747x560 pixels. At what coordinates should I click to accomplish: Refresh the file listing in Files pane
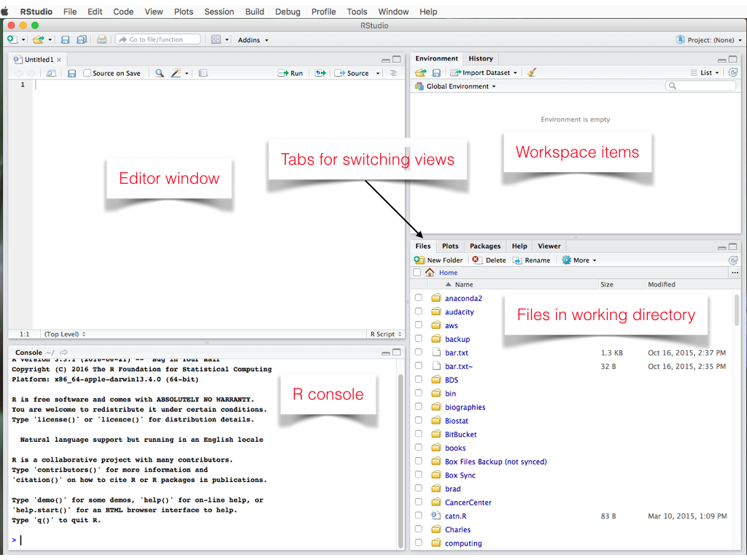[x=732, y=260]
